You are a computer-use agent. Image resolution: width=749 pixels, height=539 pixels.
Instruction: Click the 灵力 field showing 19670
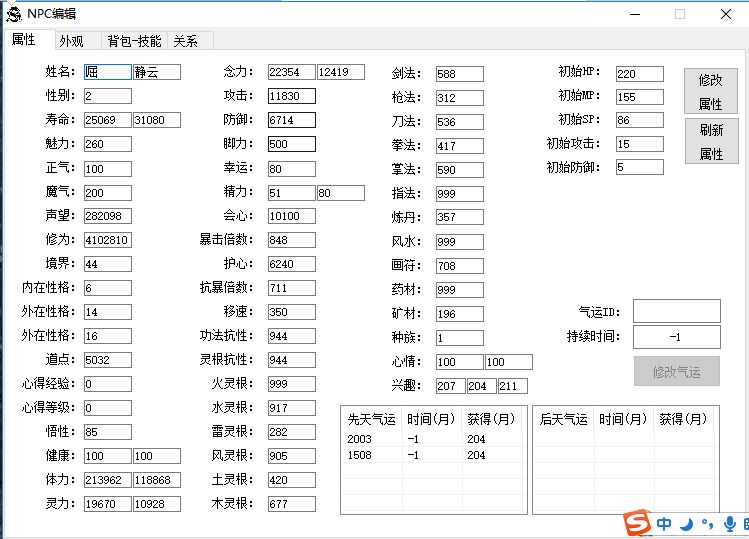point(107,504)
